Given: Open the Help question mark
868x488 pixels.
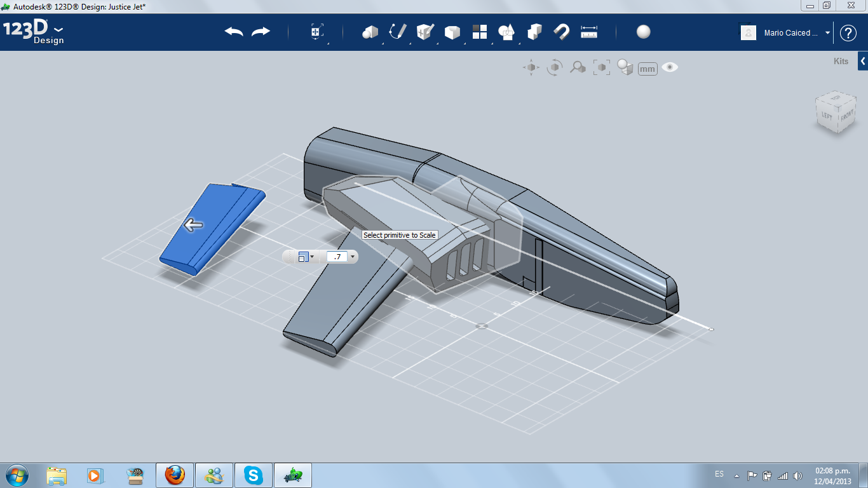Looking at the screenshot, I should pos(848,33).
